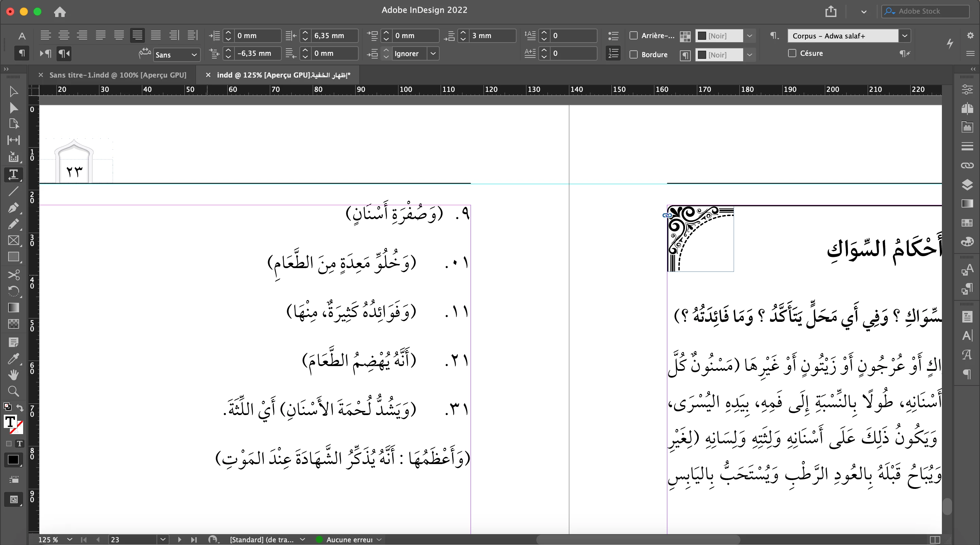Select the Arabic-titled indd @ 125% tab
This screenshot has height=545, width=980.
pyautogui.click(x=283, y=75)
